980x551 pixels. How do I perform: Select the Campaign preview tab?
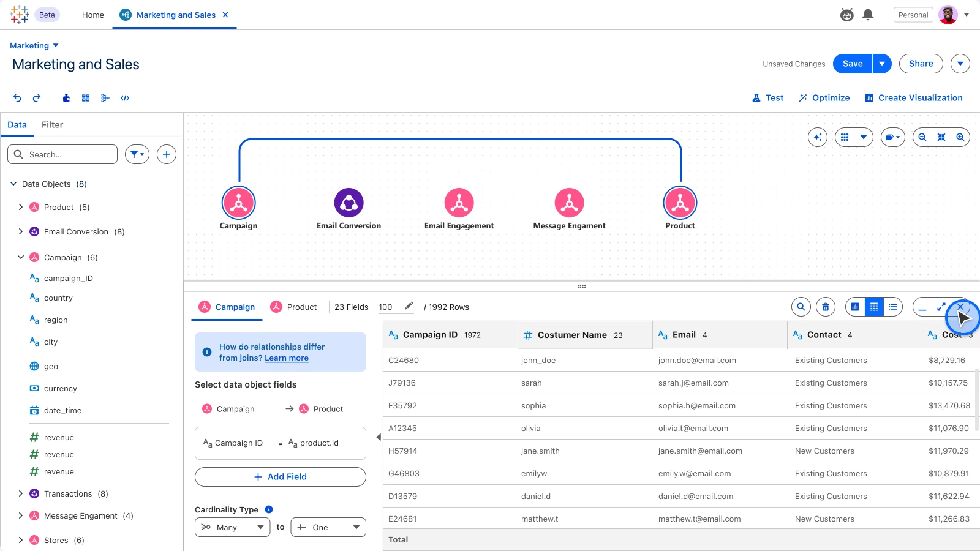(227, 307)
